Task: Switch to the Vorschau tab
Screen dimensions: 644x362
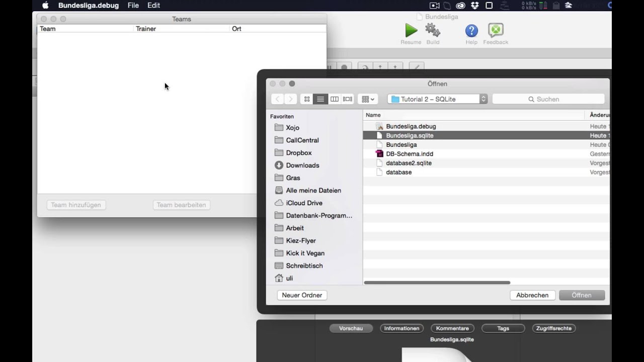Action: coord(351,328)
